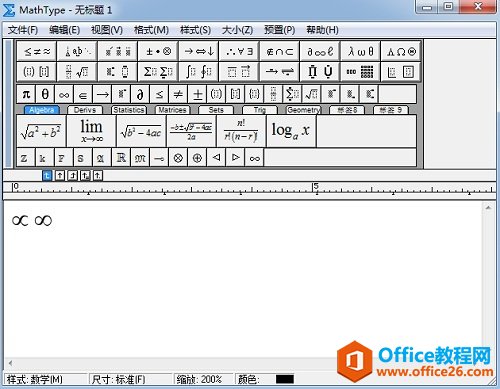
Task: Open the matrix templates palette
Action: pos(361,71)
